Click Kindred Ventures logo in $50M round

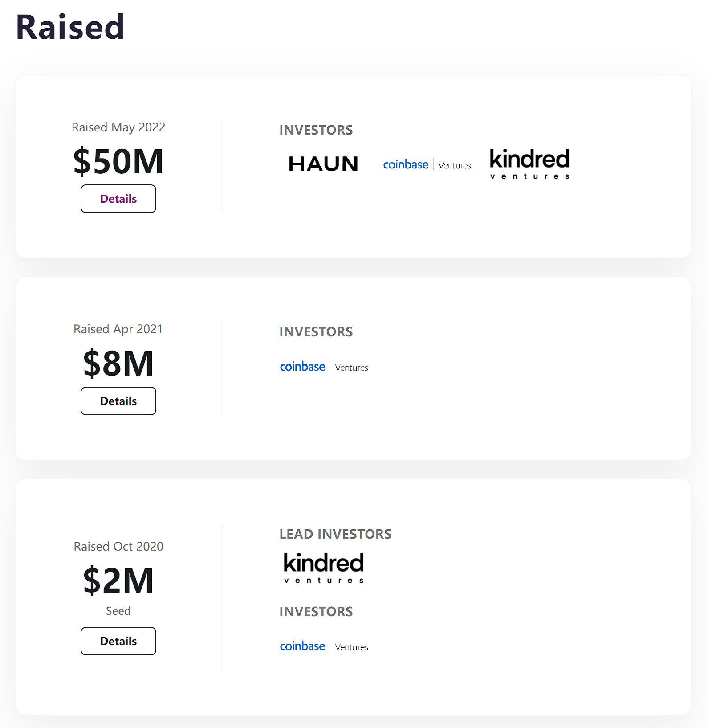529,164
